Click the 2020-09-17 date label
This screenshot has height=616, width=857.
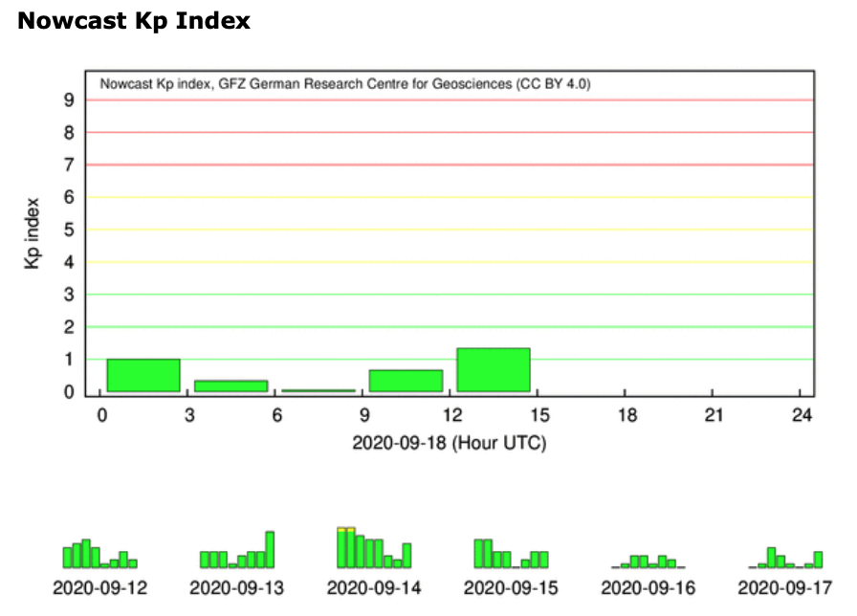pyautogui.click(x=785, y=586)
